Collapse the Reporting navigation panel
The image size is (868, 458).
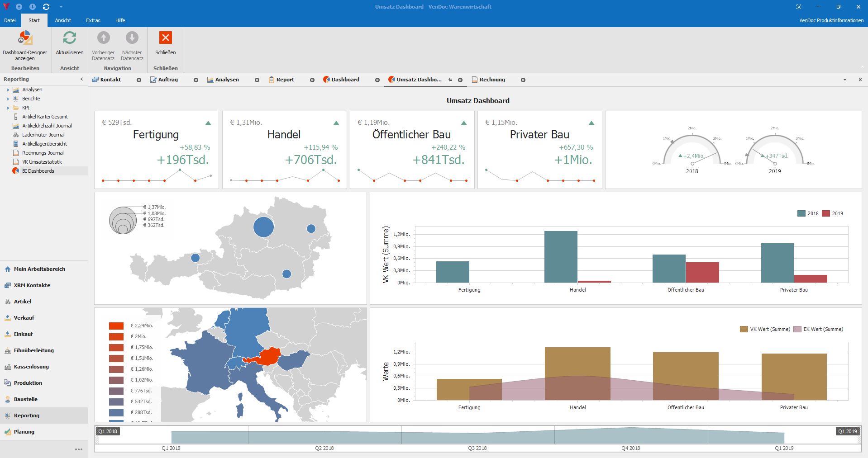tap(82, 79)
